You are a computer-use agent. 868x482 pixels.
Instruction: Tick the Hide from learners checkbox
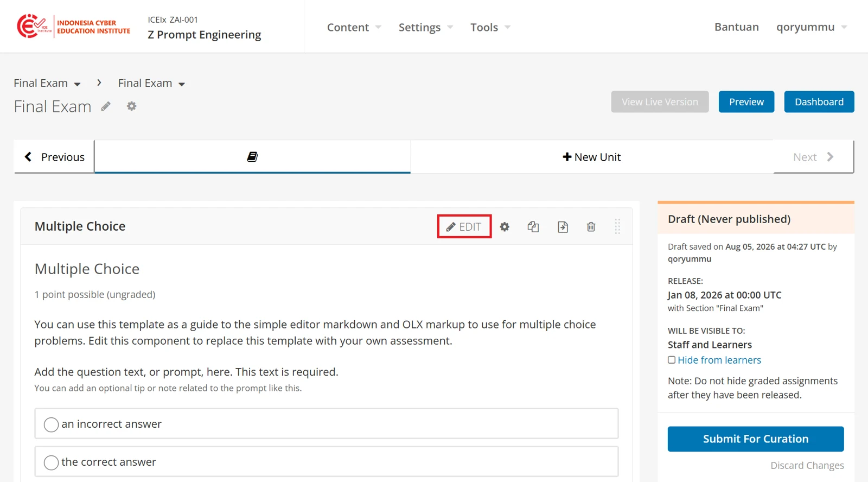pos(672,360)
